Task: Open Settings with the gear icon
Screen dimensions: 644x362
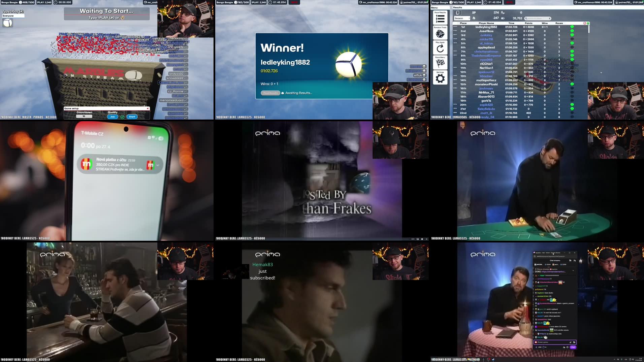Action: [x=440, y=77]
